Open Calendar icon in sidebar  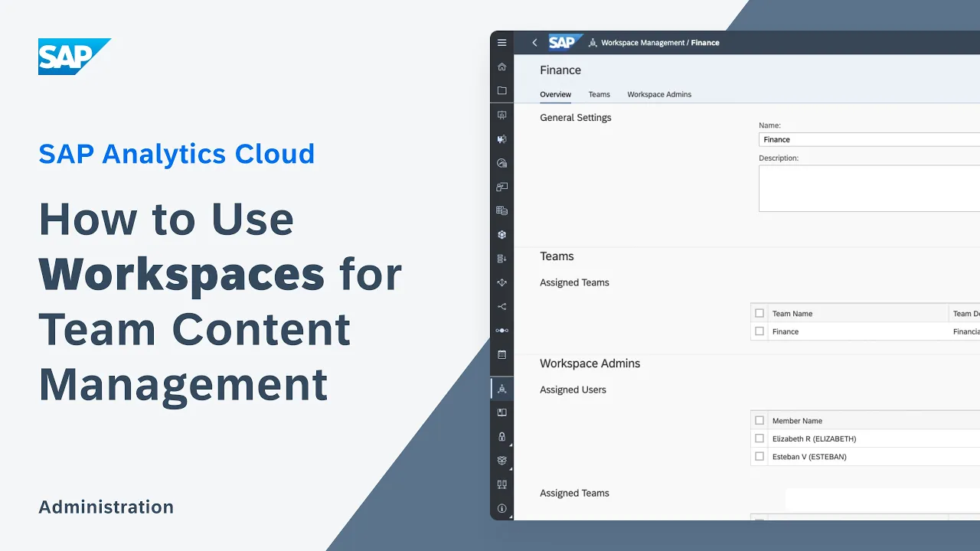click(x=502, y=354)
